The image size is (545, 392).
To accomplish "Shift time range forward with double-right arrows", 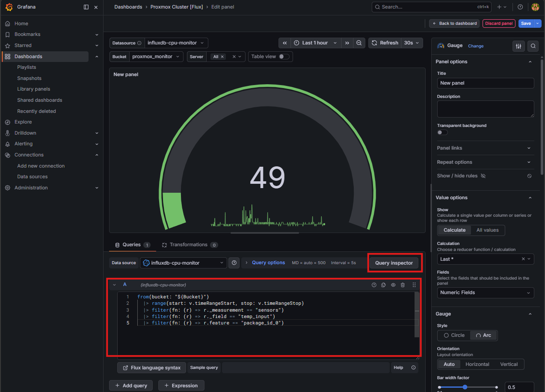I will (347, 43).
